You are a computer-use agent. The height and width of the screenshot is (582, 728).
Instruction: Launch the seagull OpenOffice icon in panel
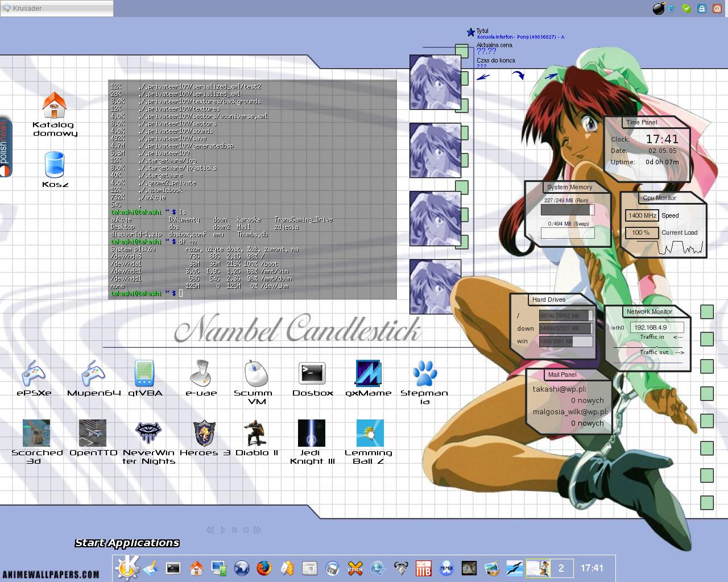coord(515,568)
